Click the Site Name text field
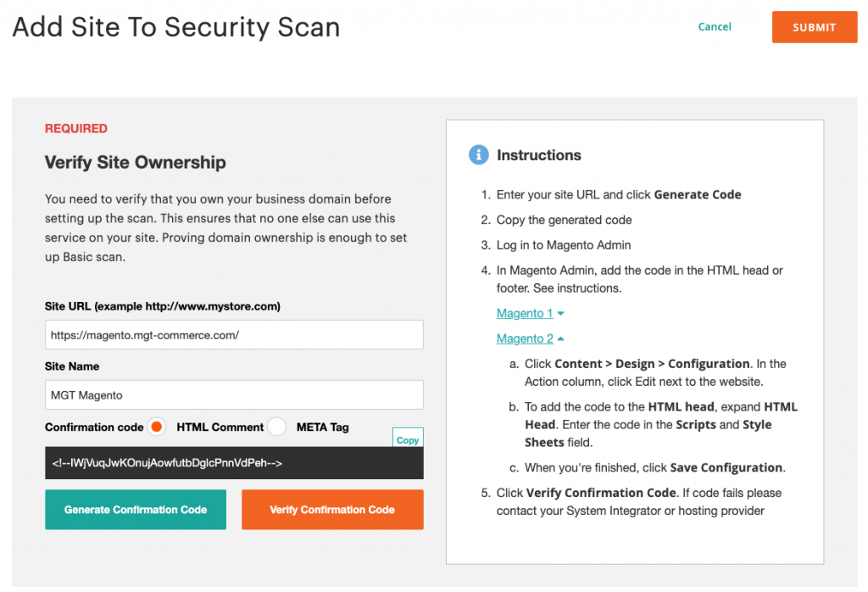 tap(234, 394)
